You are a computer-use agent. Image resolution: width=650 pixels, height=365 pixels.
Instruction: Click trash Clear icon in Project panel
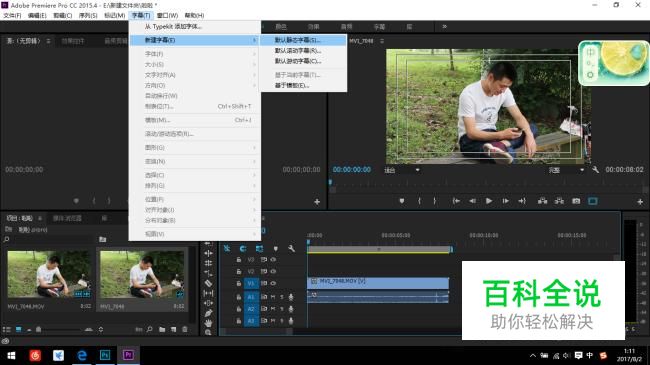pos(185,329)
